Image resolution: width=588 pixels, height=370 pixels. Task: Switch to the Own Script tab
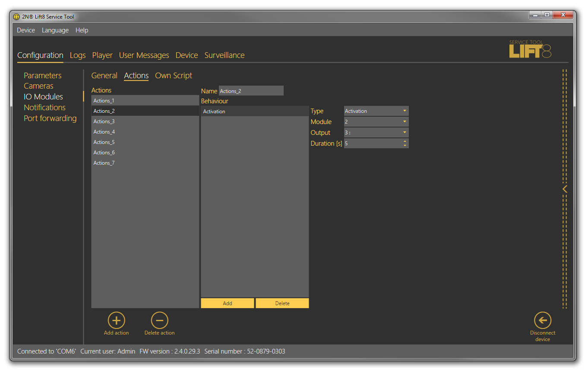174,76
